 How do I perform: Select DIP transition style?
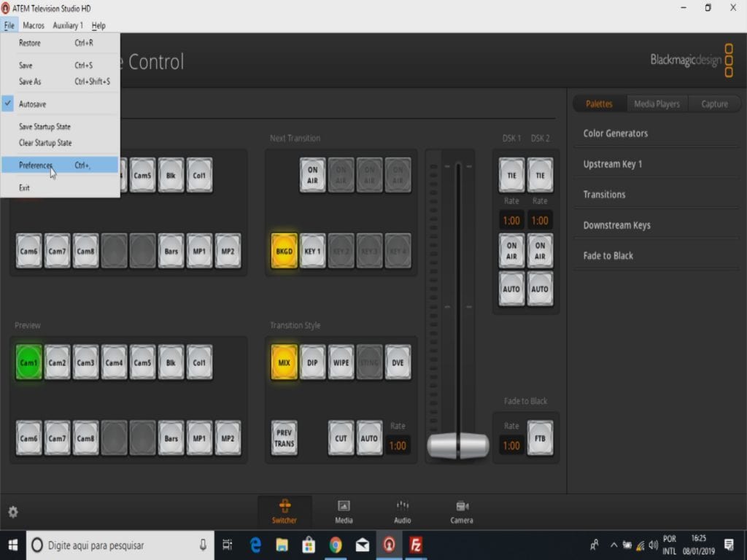[x=312, y=362]
